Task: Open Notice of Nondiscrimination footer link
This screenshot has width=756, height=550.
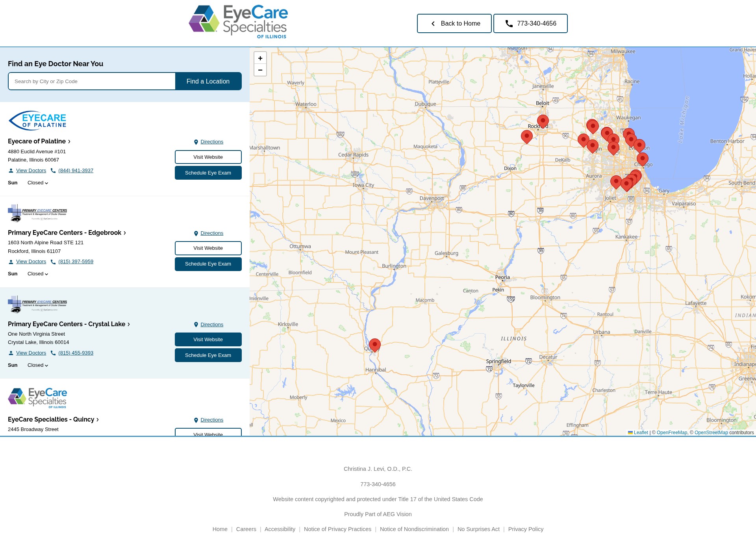Action: click(414, 529)
